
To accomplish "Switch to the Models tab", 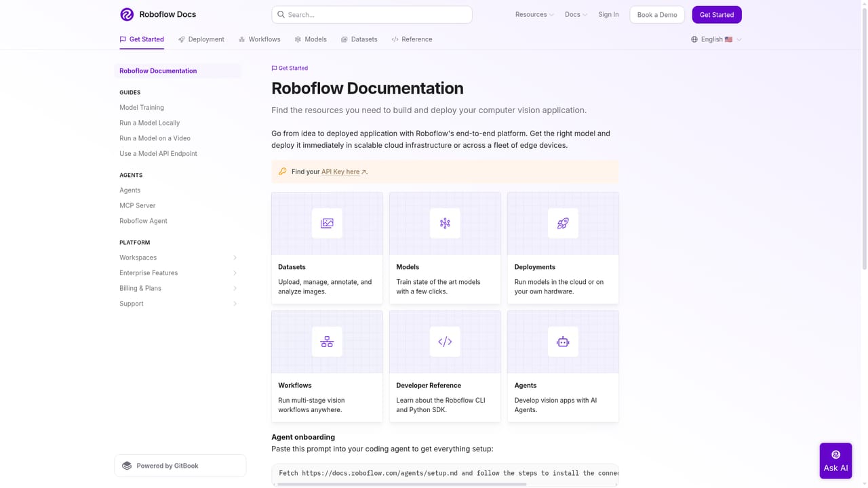I will [x=311, y=39].
